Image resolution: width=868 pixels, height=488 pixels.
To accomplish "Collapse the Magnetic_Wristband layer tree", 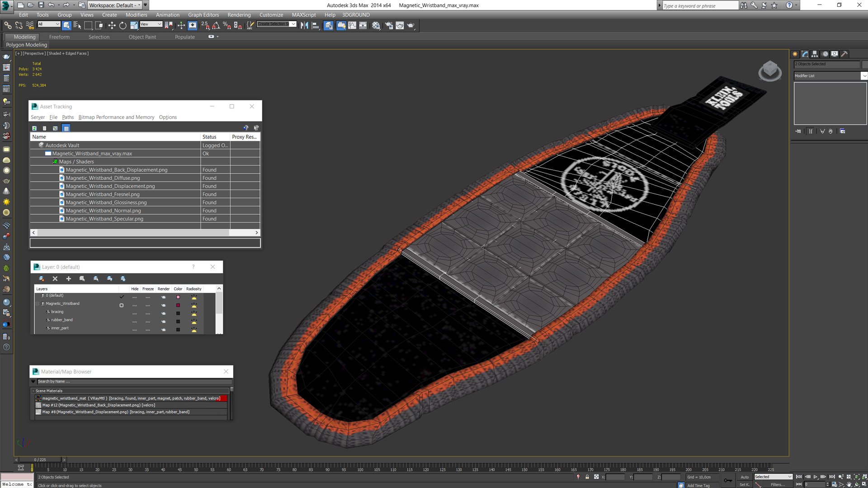I will [x=38, y=304].
